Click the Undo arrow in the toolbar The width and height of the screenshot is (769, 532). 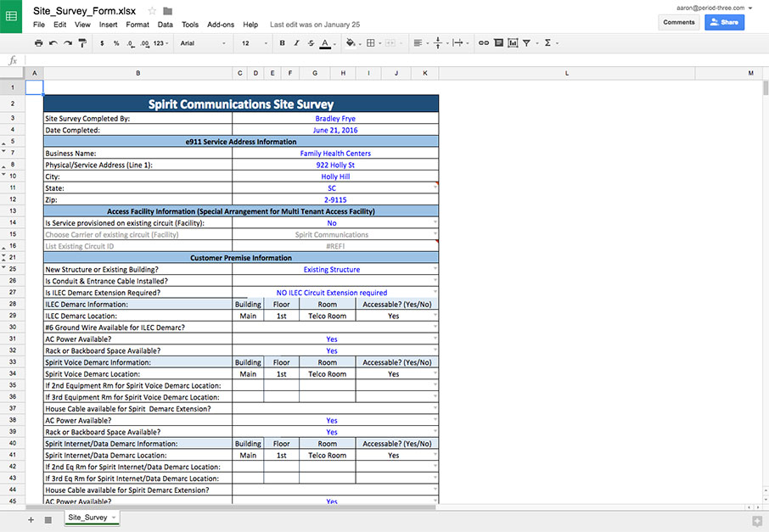pyautogui.click(x=53, y=43)
